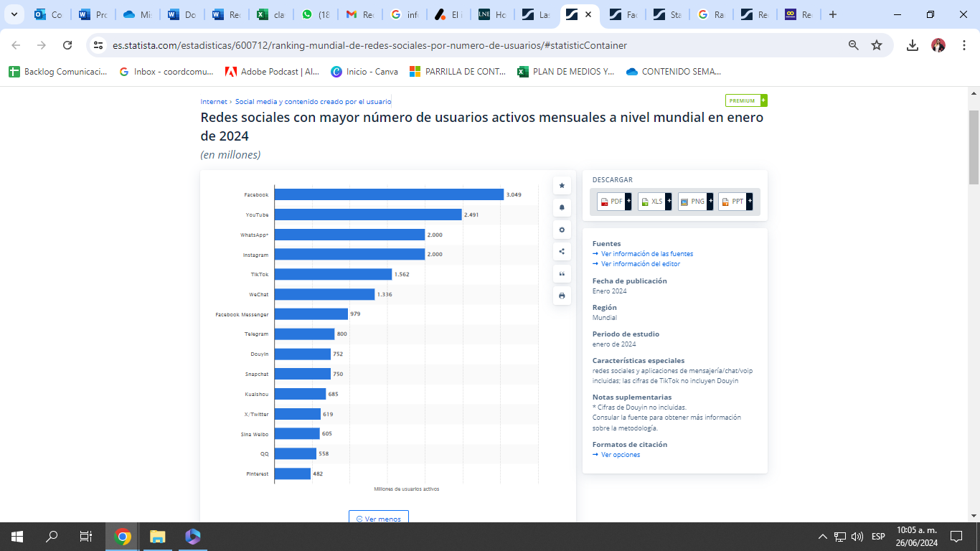Download the statistic as PDF

615,202
